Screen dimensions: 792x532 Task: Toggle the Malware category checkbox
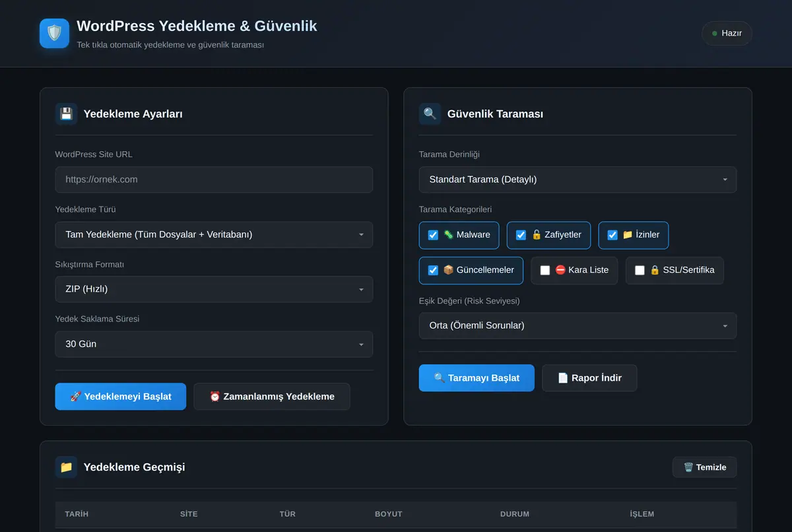click(433, 235)
